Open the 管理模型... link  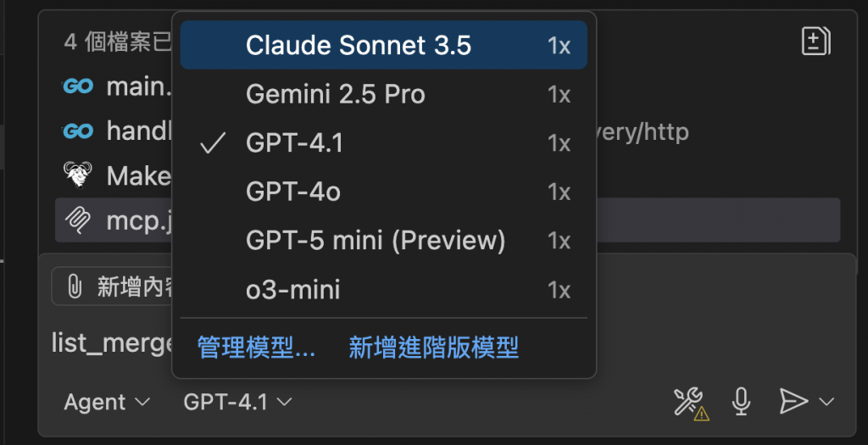point(256,348)
